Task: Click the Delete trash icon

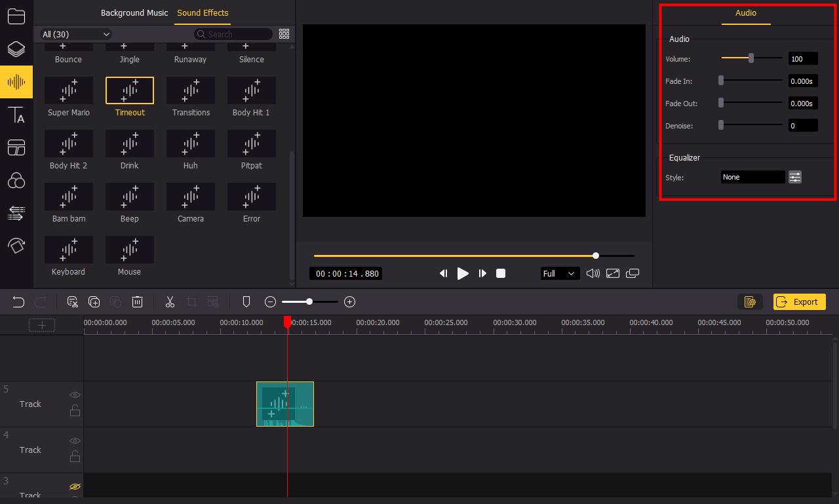Action: tap(138, 302)
